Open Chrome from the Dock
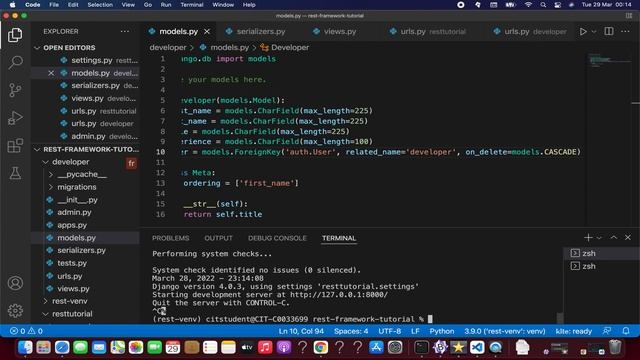The height and width of the screenshot is (360, 640). 321,347
